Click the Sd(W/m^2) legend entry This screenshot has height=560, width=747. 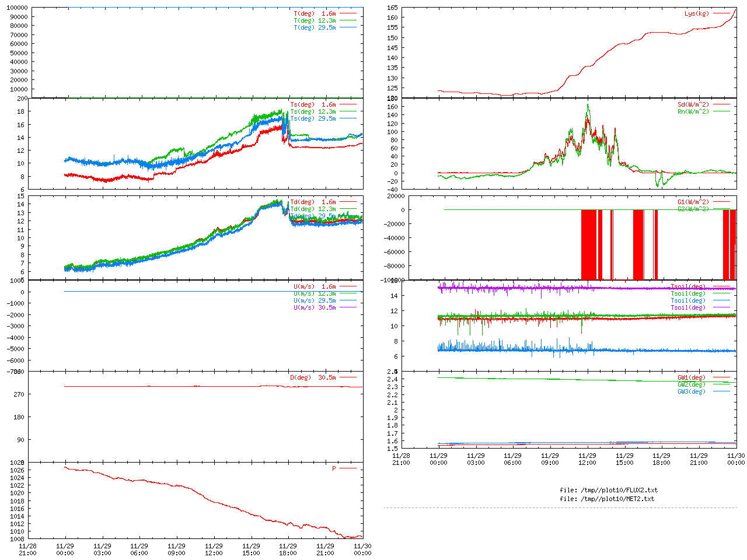pos(693,105)
